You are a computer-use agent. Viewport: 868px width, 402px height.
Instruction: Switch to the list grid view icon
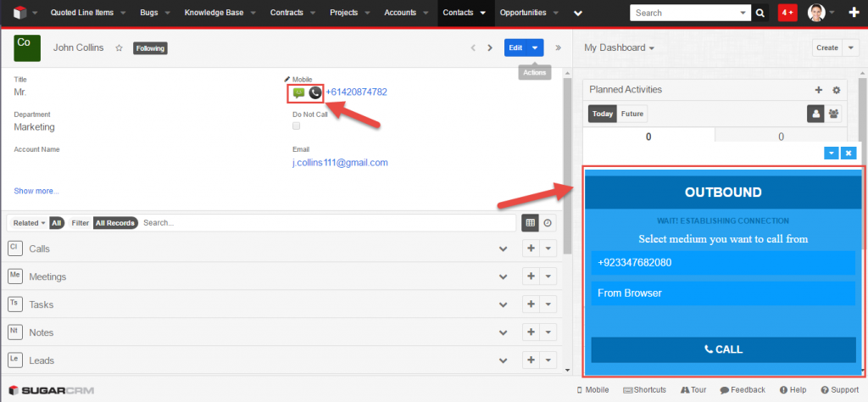tap(531, 222)
